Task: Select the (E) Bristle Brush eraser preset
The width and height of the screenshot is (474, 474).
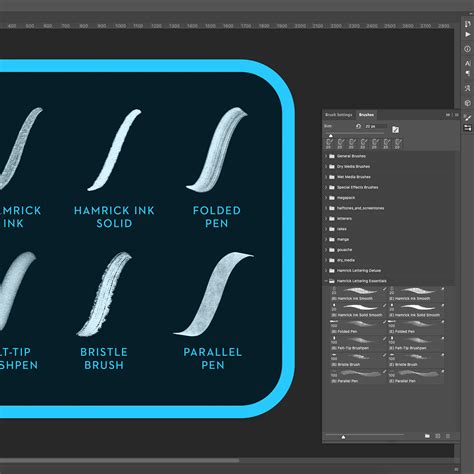Action: [x=416, y=360]
